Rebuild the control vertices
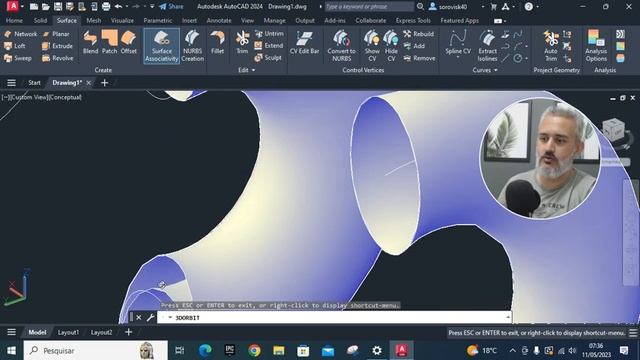This screenshot has height=360, width=640. [x=419, y=34]
